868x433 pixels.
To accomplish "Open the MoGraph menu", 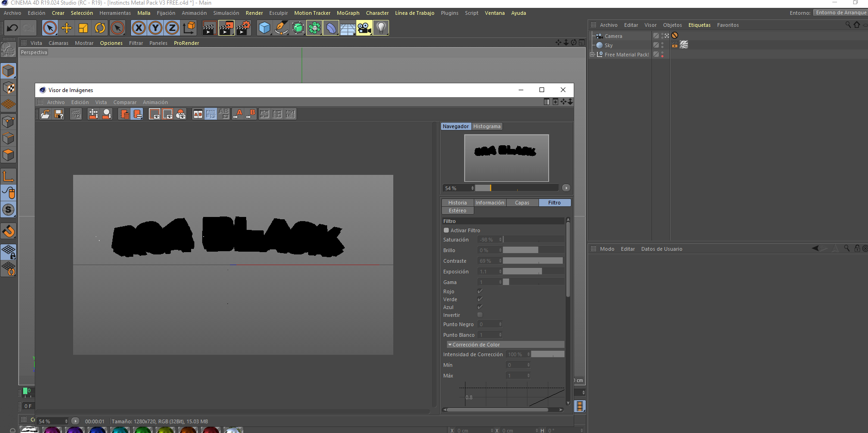I will (x=348, y=13).
